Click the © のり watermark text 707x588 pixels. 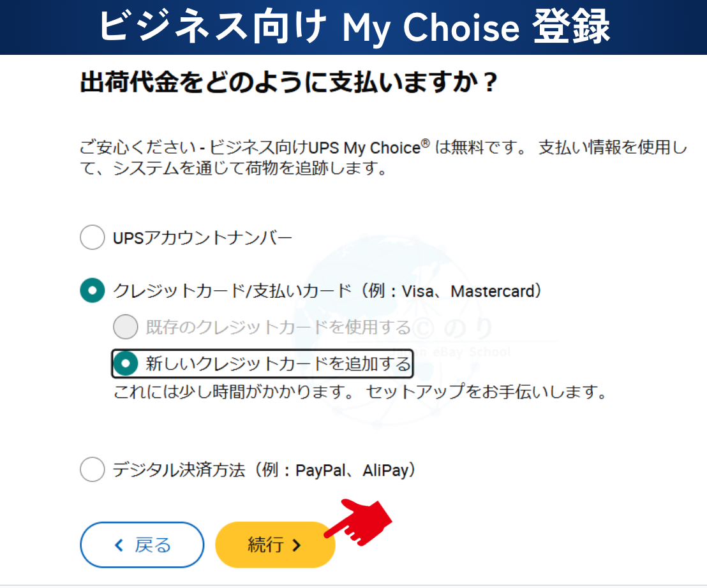click(453, 328)
